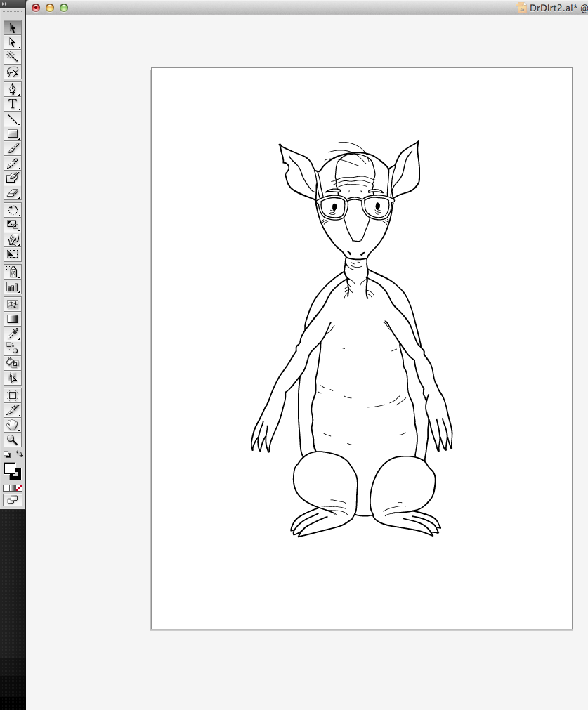Select the Hand tool
The height and width of the screenshot is (710, 588).
[12, 425]
